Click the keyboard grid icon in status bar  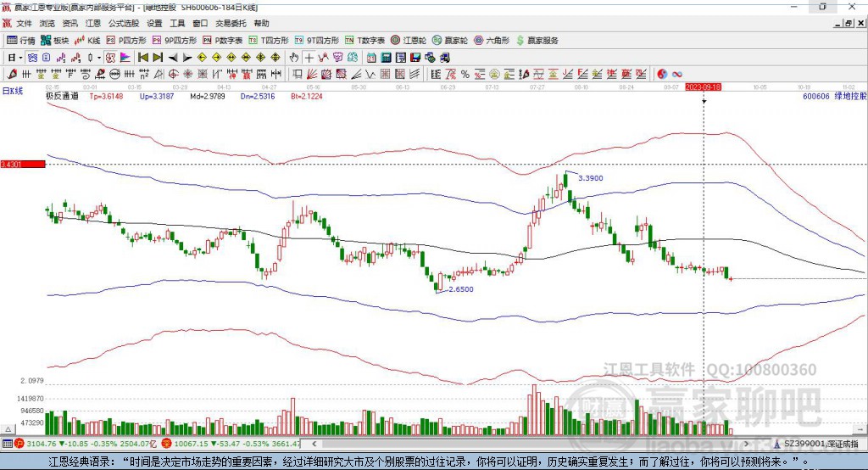[x=7, y=444]
